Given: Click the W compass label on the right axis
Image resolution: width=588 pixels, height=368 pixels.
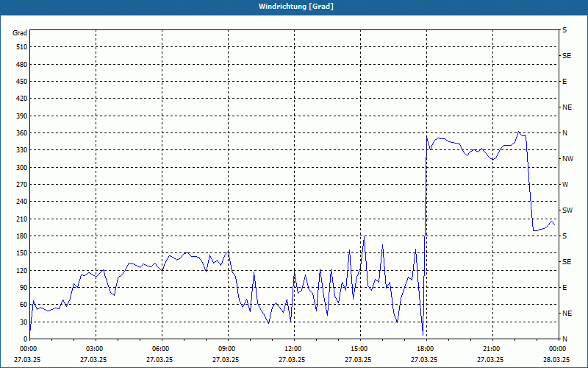Looking at the screenshot, I should (565, 185).
